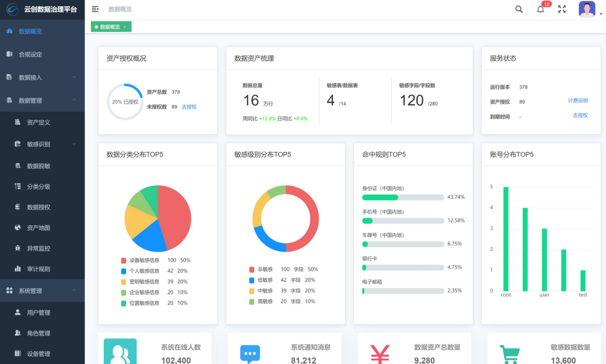
Task: Close the 数据概览 tab
Action: (125, 27)
